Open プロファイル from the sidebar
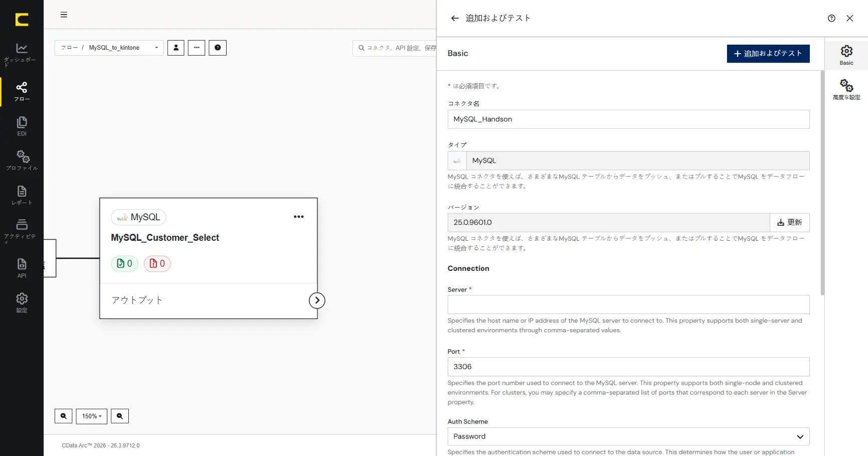This screenshot has width=868, height=456. pos(22,160)
